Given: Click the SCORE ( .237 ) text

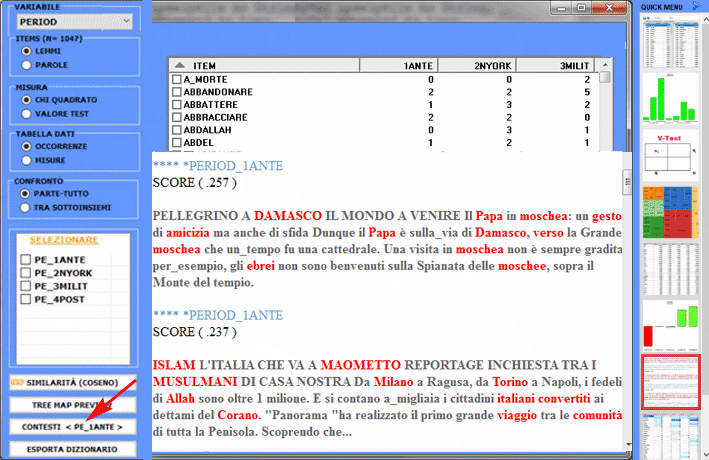Looking at the screenshot, I should coord(194,332).
